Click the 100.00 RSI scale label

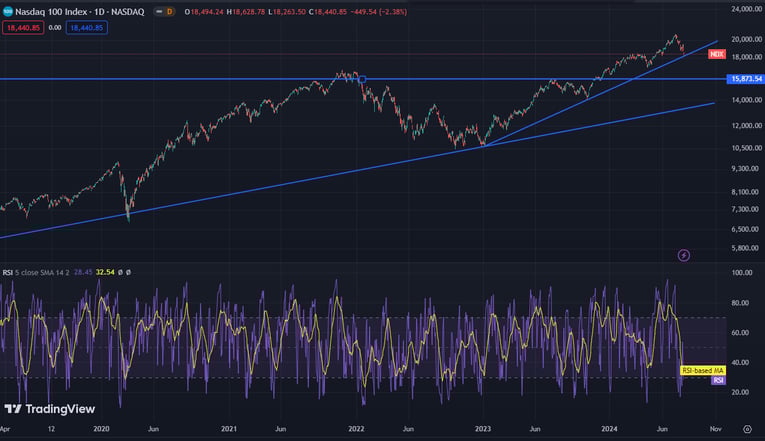[742, 273]
